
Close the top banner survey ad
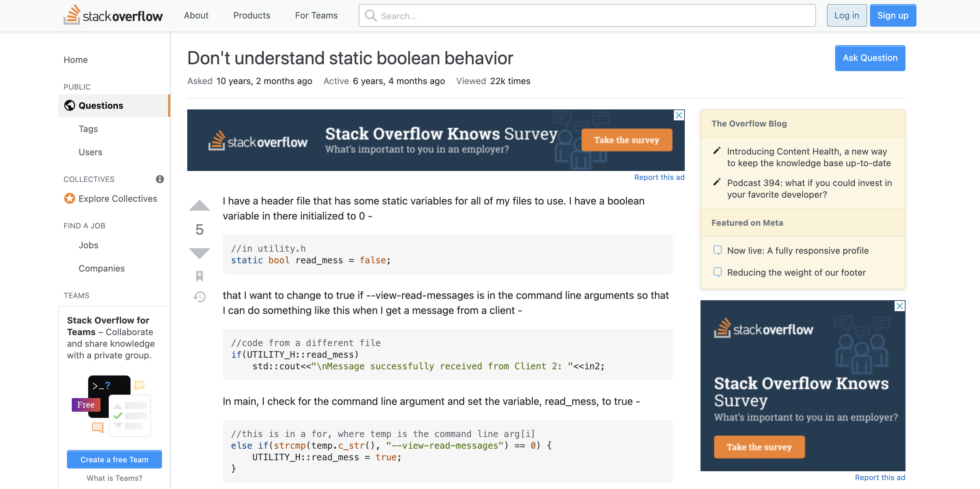tap(679, 115)
